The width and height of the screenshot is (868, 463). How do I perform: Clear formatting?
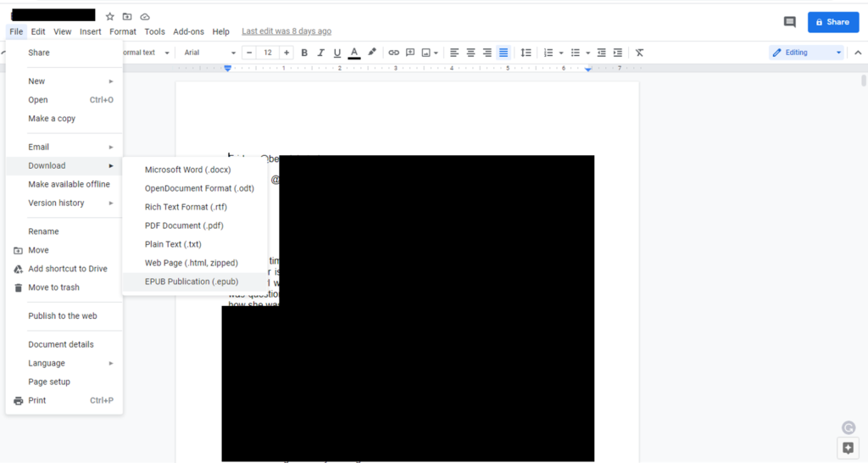pyautogui.click(x=639, y=53)
